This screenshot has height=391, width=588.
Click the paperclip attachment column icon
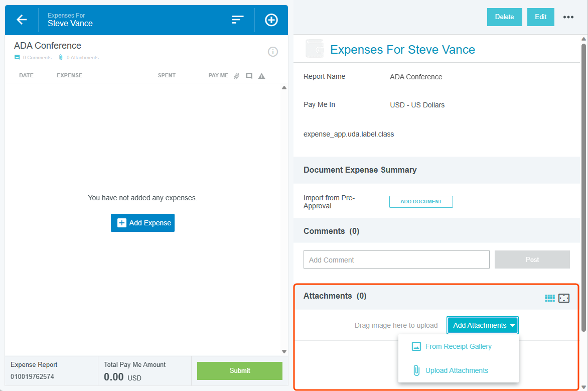click(x=237, y=76)
